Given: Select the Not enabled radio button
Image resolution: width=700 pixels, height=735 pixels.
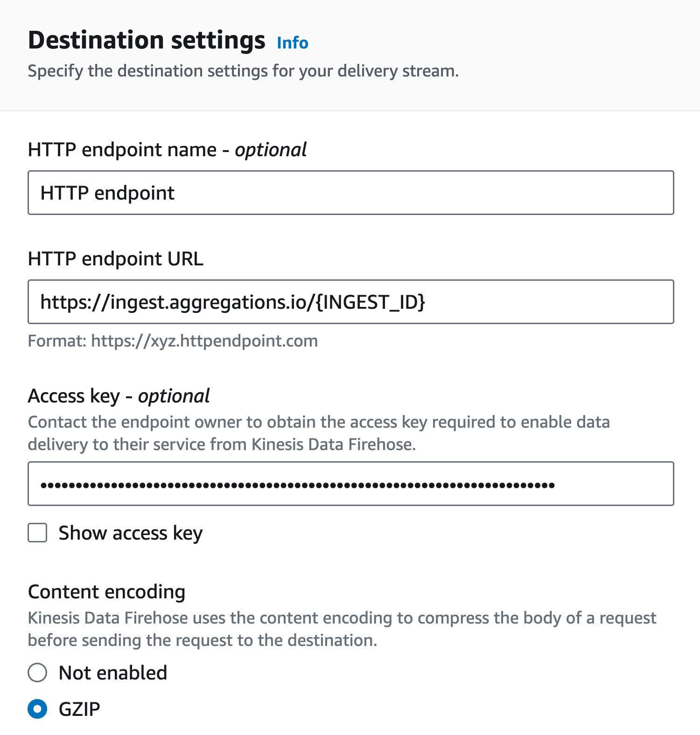Looking at the screenshot, I should pyautogui.click(x=37, y=673).
